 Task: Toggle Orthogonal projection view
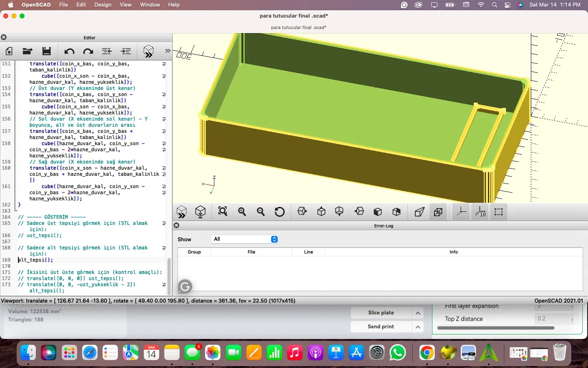click(x=438, y=212)
